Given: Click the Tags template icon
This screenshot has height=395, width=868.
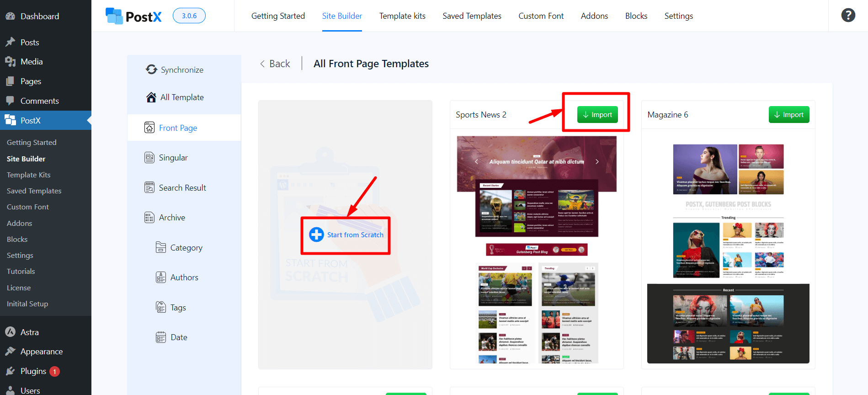Looking at the screenshot, I should 161,307.
